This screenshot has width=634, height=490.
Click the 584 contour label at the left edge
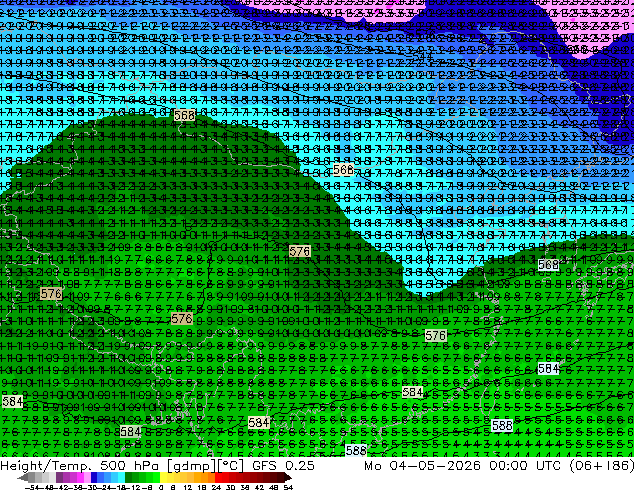[13, 401]
